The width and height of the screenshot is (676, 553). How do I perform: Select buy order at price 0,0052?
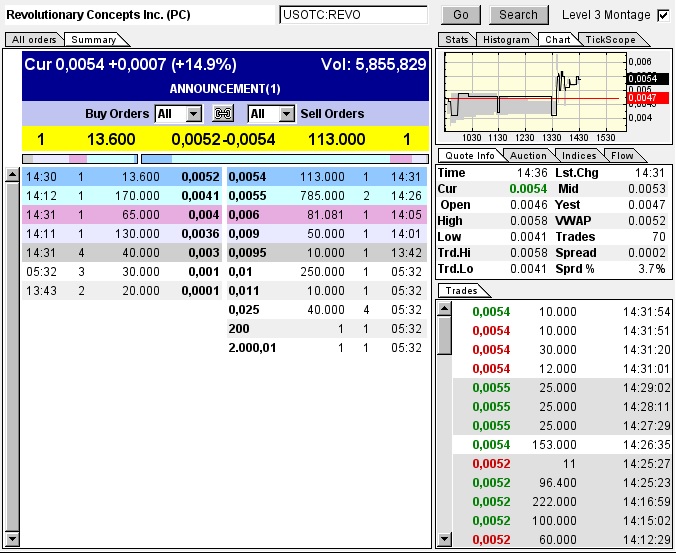pos(122,177)
